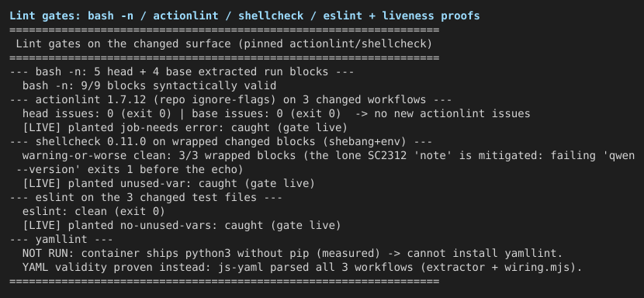
Task: Click the warning-or-worse clean 3/3 line
Action: tap(328, 156)
